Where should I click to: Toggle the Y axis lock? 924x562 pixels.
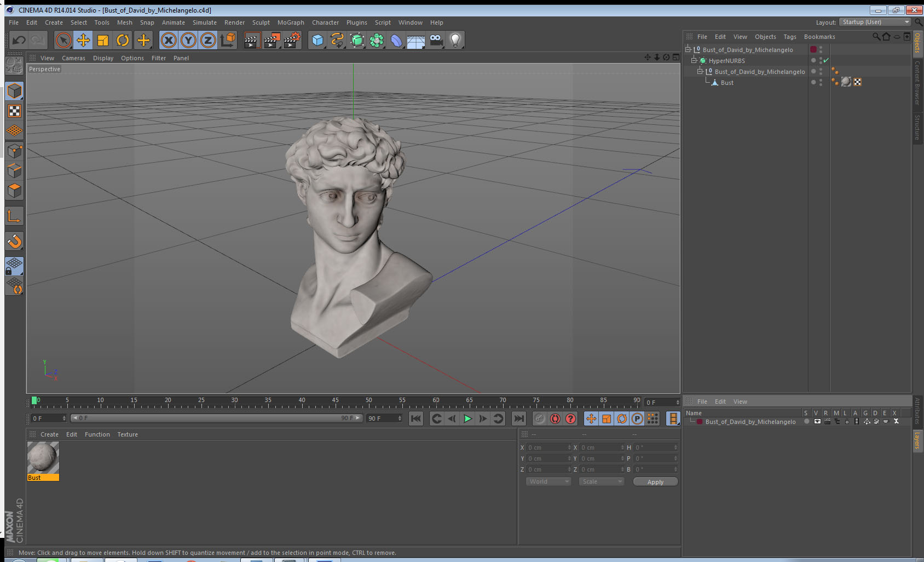pos(188,40)
